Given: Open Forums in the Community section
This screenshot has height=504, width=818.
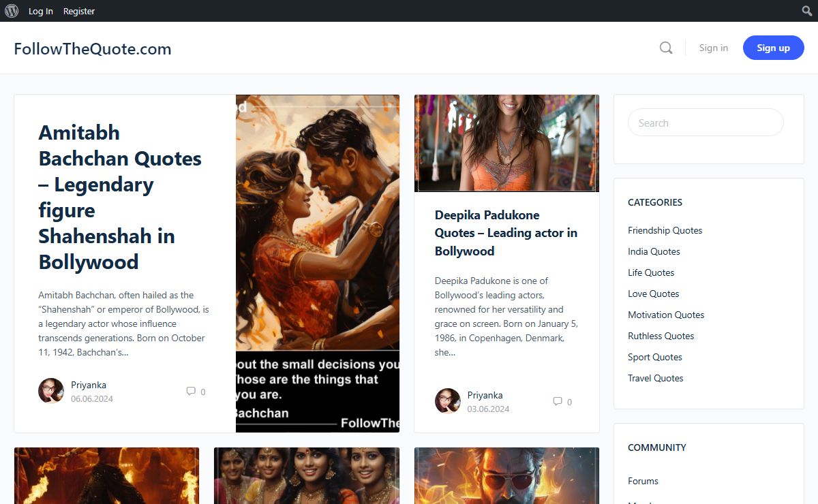Looking at the screenshot, I should point(643,481).
